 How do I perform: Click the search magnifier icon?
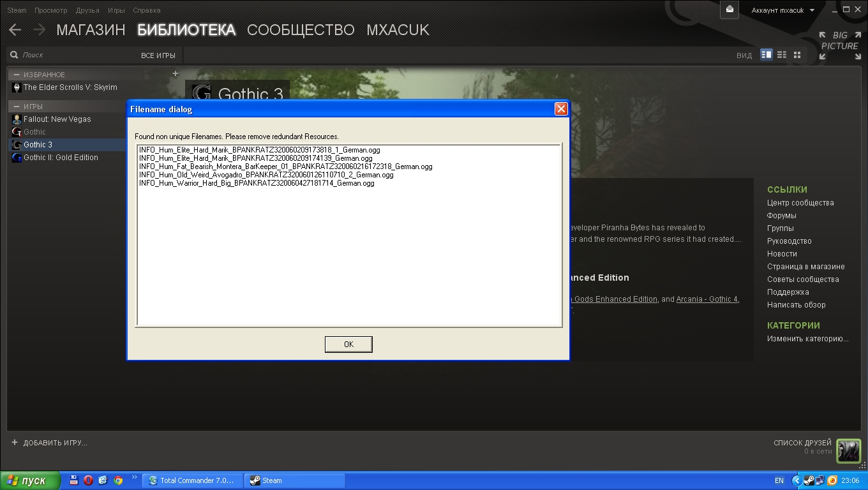(14, 56)
